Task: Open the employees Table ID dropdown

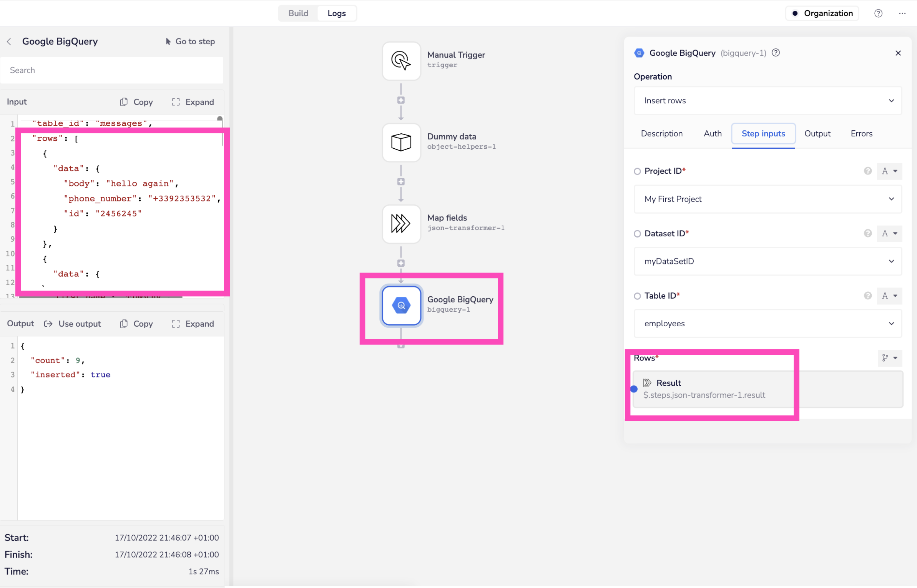Action: click(x=767, y=324)
